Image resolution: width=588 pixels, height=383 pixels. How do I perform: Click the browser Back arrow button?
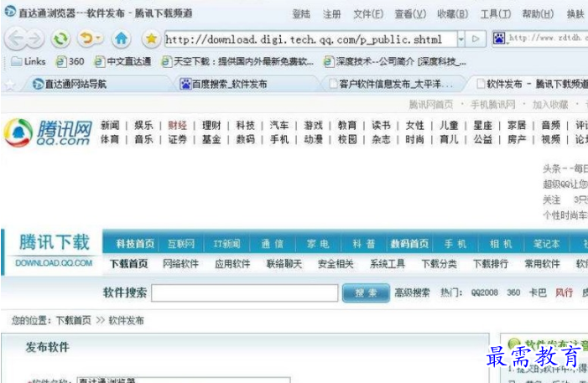[16, 39]
